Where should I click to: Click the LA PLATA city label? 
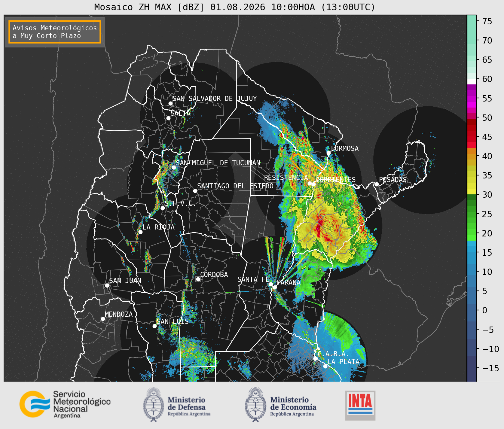pos(343,362)
